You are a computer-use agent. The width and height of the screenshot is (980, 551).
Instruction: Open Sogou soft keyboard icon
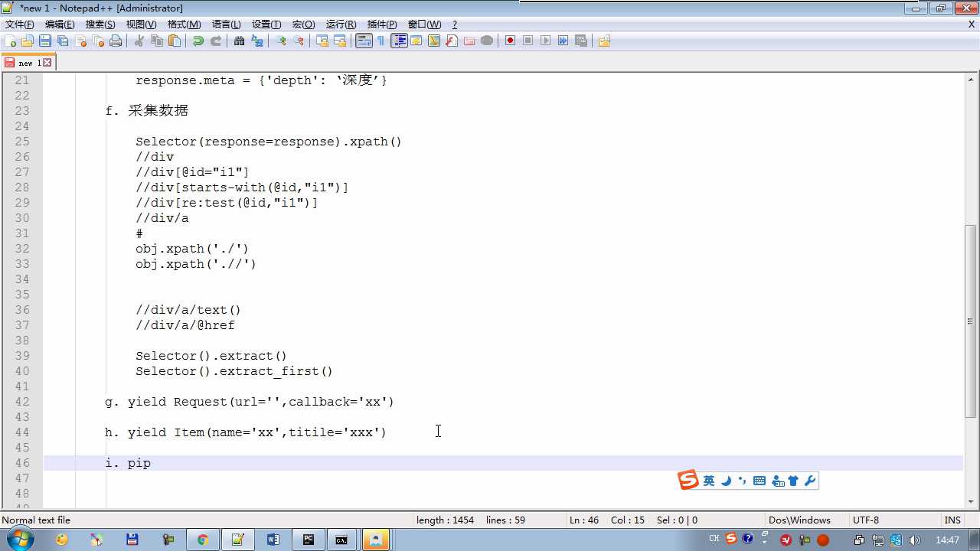(759, 481)
